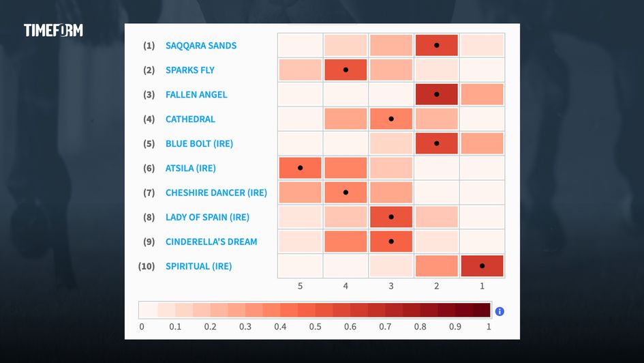Open Lady Of Spain (IRE) link
This screenshot has width=644, height=363.
pyautogui.click(x=207, y=218)
